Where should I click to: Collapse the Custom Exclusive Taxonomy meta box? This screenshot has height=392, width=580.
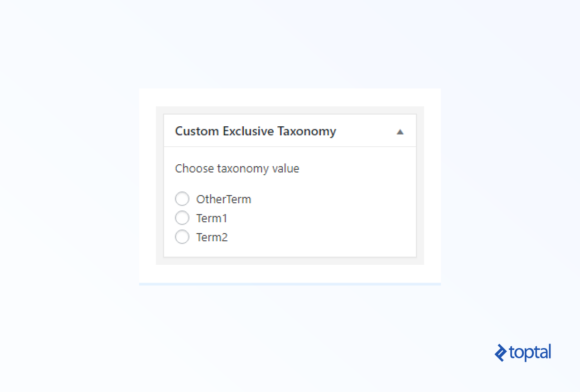(x=400, y=131)
